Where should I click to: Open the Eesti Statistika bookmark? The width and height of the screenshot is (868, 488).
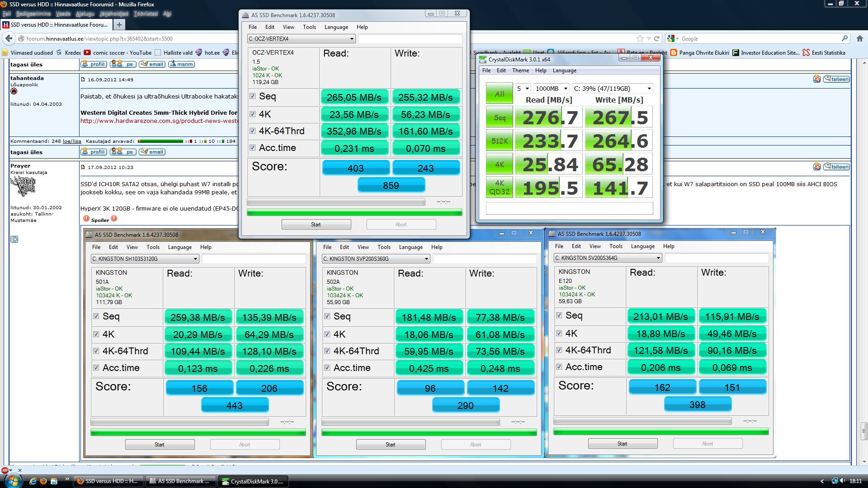[x=824, y=53]
